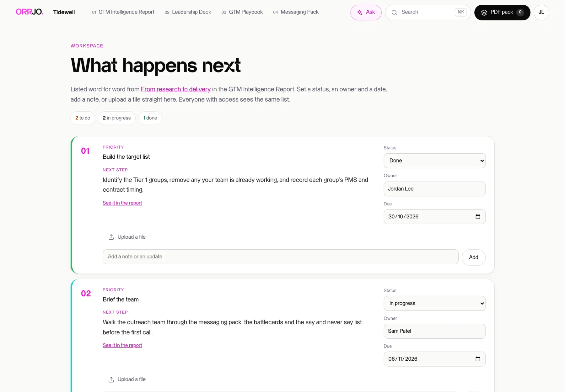Filter by 2 in progress chip
The width and height of the screenshot is (565, 392).
117,118
